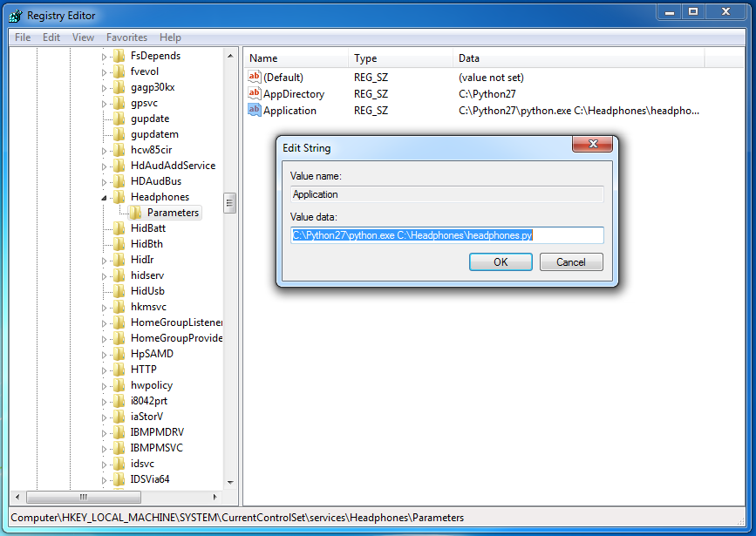Expand the FsDepends tree node
756x536 pixels.
(x=104, y=57)
